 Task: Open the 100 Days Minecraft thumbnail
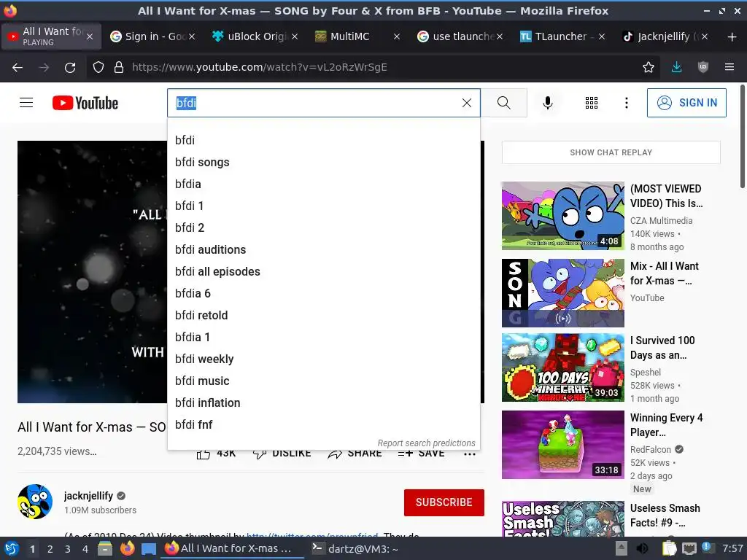tap(562, 367)
